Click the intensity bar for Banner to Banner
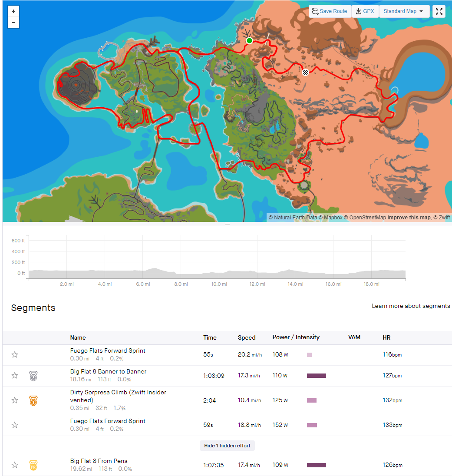 [316, 376]
